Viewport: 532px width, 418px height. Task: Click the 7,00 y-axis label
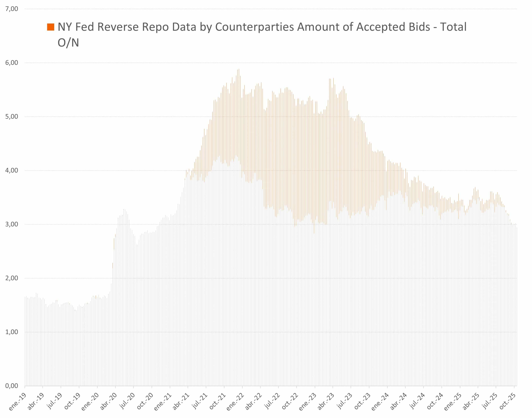[12, 9]
